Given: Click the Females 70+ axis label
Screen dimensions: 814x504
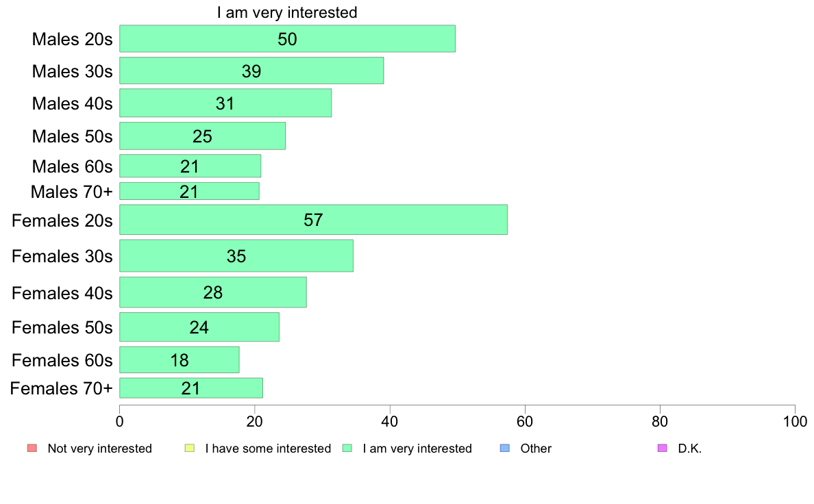Looking at the screenshot, I should click(61, 388).
